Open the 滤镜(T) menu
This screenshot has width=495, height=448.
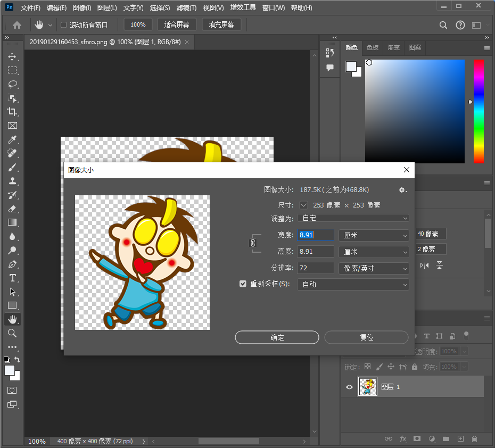pos(186,8)
